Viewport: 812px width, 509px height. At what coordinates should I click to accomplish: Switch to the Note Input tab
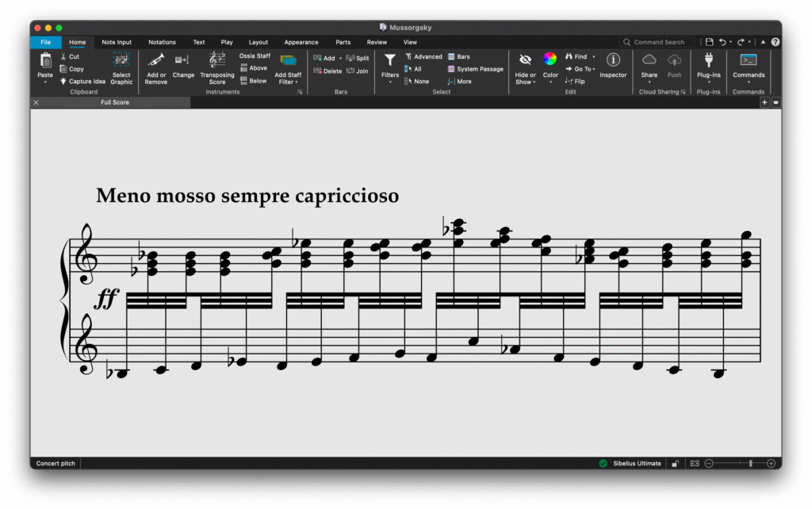tap(117, 43)
